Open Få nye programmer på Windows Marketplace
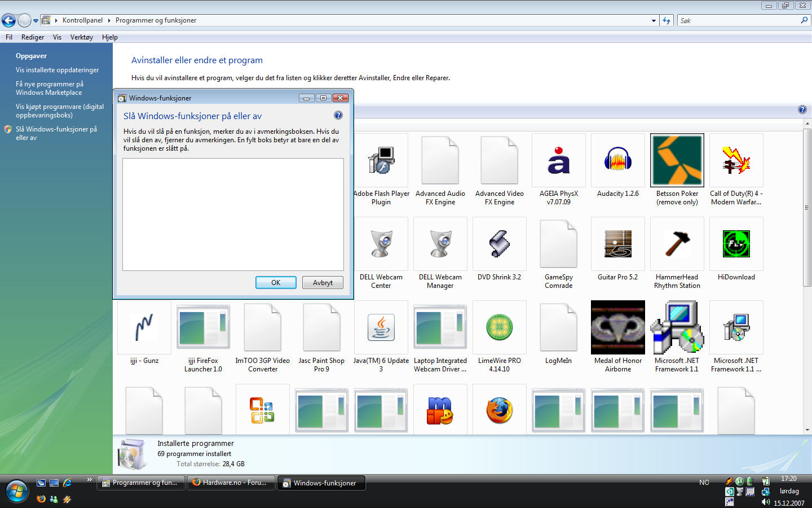The width and height of the screenshot is (812, 508). [x=50, y=88]
